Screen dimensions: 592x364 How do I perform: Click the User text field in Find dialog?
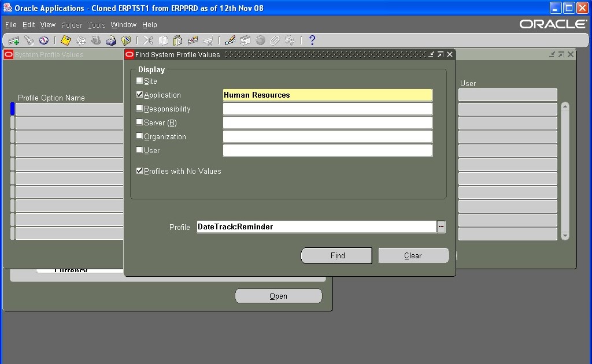328,150
